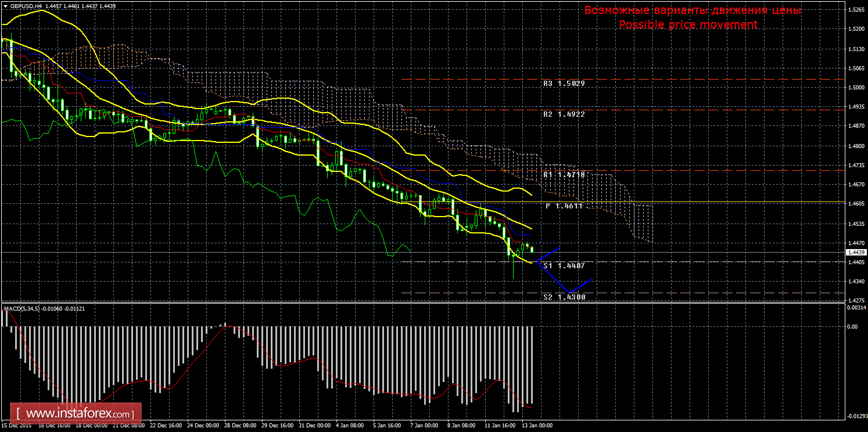Click the 13 Jan 00:00 time axis label
The width and height of the screenshot is (868, 432).
click(536, 425)
